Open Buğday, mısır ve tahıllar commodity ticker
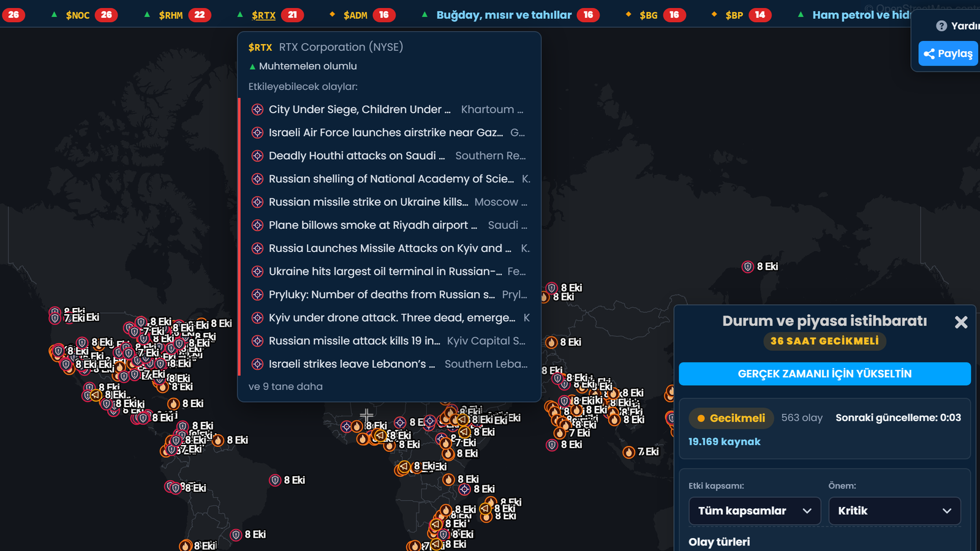The width and height of the screenshot is (980, 551). coord(510,15)
